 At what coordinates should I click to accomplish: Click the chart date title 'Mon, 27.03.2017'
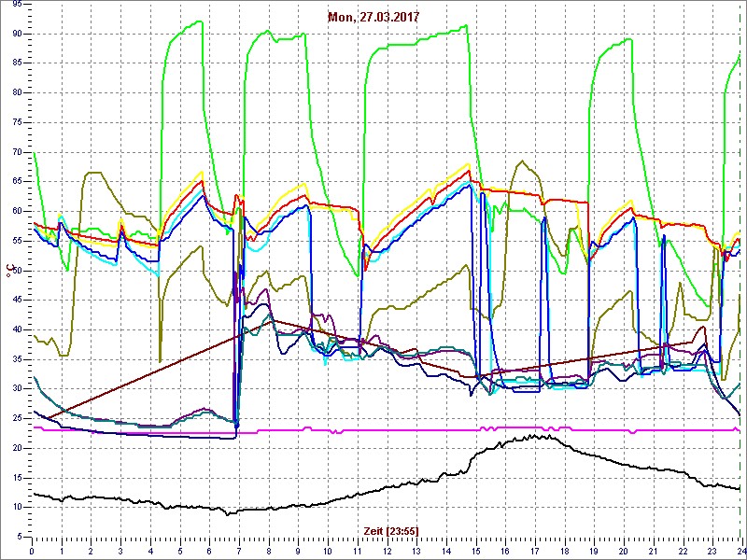click(x=373, y=17)
